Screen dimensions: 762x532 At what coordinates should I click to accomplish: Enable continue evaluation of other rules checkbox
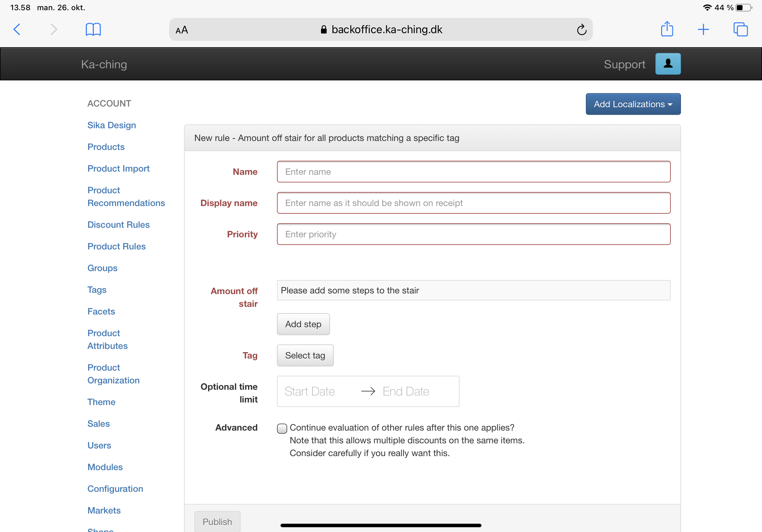[282, 429]
